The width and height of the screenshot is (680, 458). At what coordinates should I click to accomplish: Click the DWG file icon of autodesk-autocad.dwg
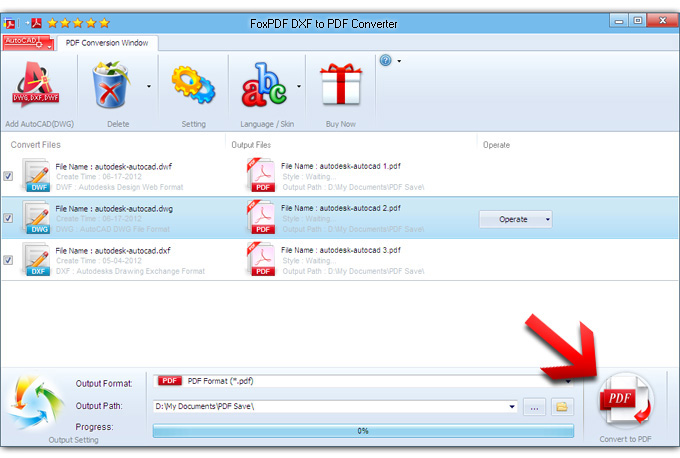36,217
